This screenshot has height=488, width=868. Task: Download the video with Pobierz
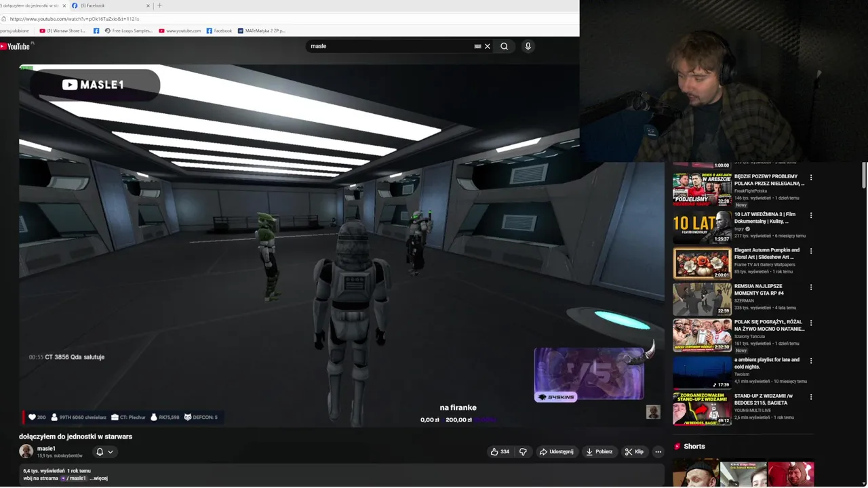[599, 451]
